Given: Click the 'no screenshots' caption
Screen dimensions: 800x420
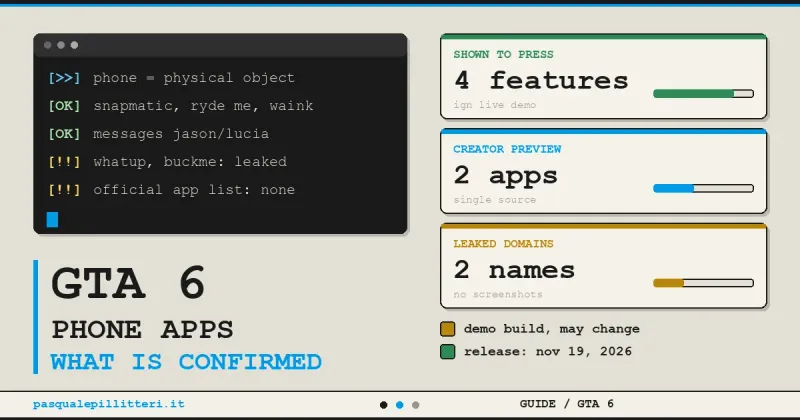Looking at the screenshot, I should (497, 294).
